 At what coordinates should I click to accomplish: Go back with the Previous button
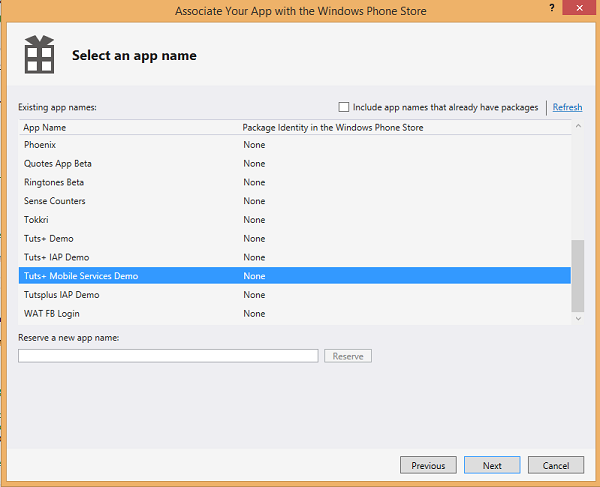pyautogui.click(x=428, y=465)
